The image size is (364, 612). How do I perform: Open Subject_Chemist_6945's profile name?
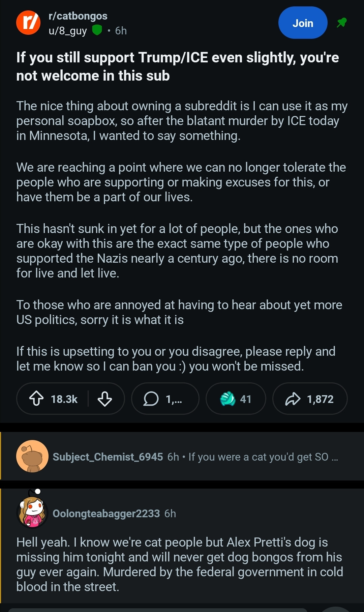coord(108,457)
